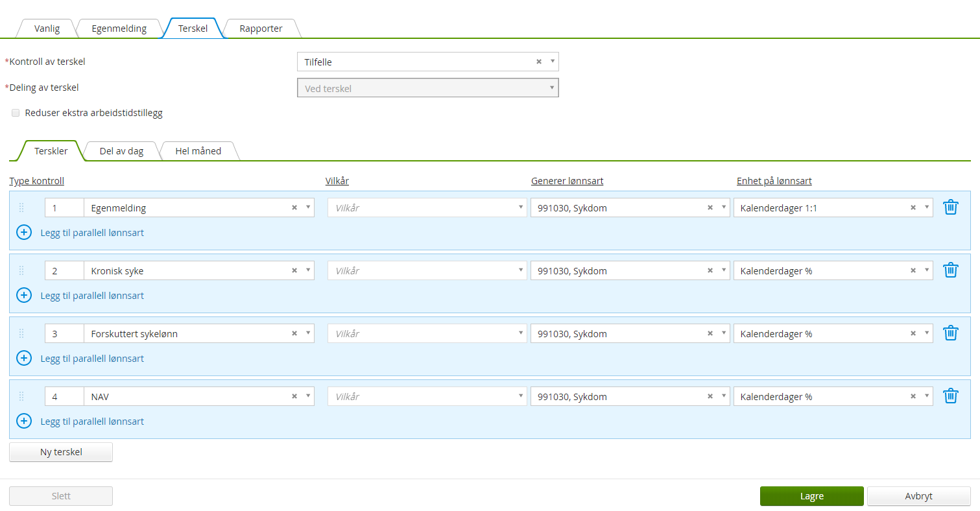The height and width of the screenshot is (511, 980).
Task: Open the Kontroll av terskel dropdown
Action: 552,62
